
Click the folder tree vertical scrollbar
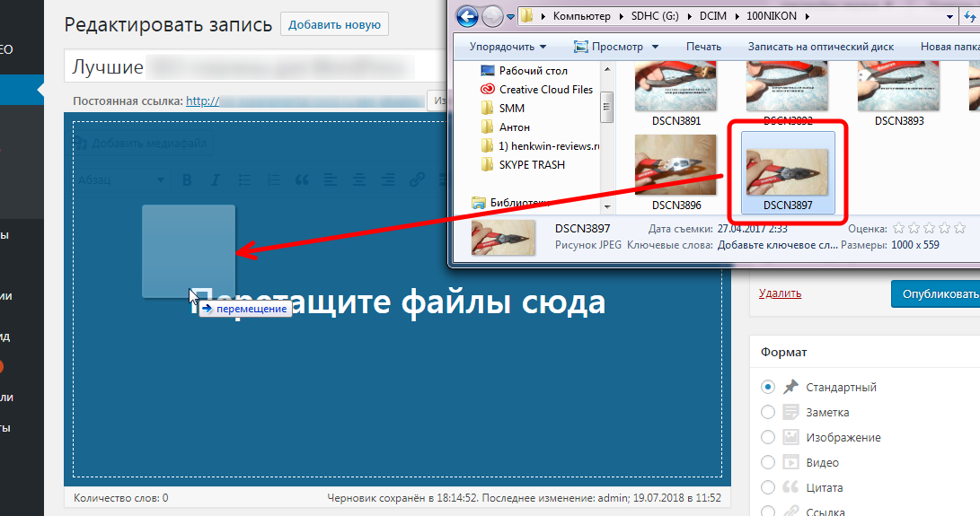click(x=606, y=137)
